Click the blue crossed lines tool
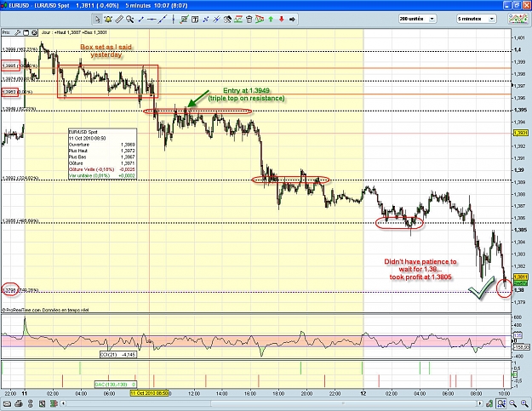This screenshot has height=411, width=532. (206, 20)
